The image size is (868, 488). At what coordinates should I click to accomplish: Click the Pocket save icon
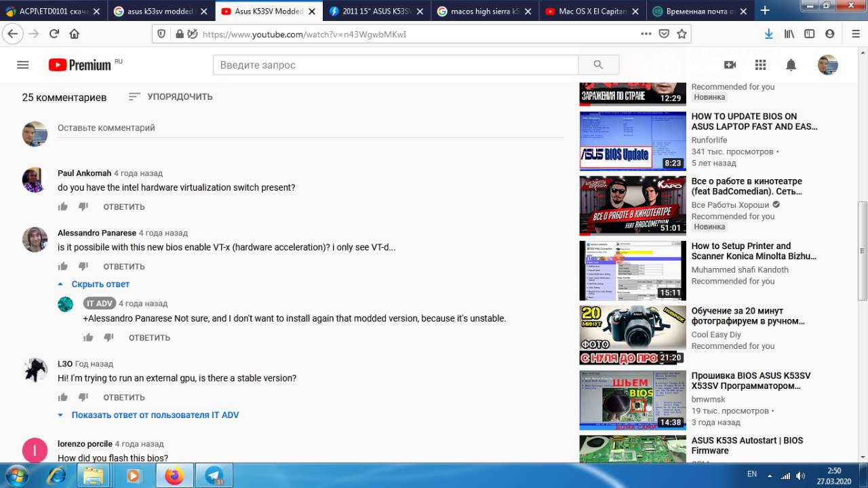tap(665, 34)
